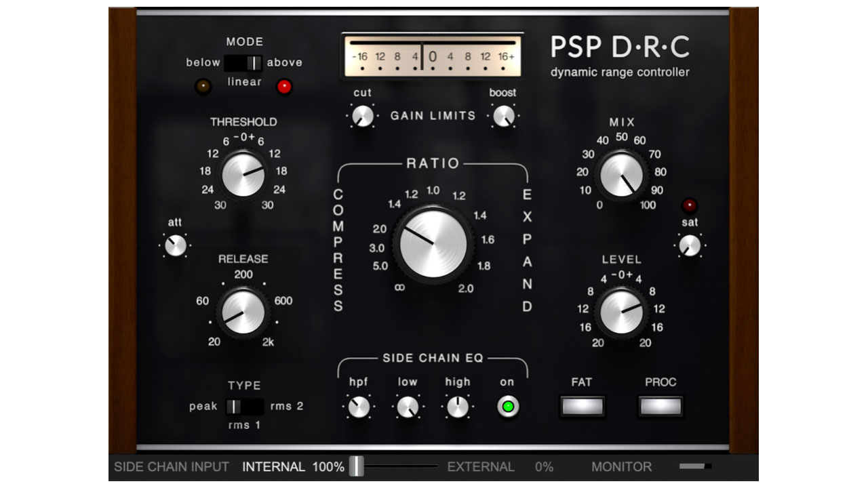Screen dimensions: 868x488
Task: Click the MONITOR switch
Action: pyautogui.click(x=695, y=466)
